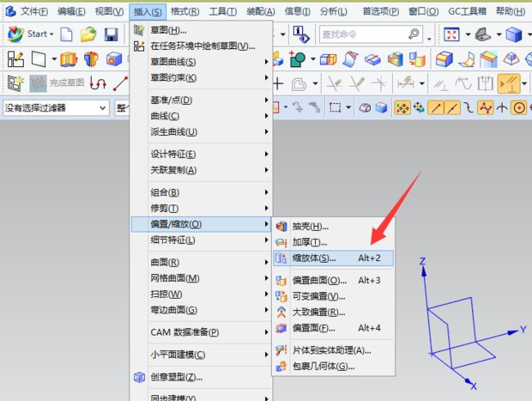Click the 完成草图 finish sketch button
The height and width of the screenshot is (401, 532).
coord(57,82)
